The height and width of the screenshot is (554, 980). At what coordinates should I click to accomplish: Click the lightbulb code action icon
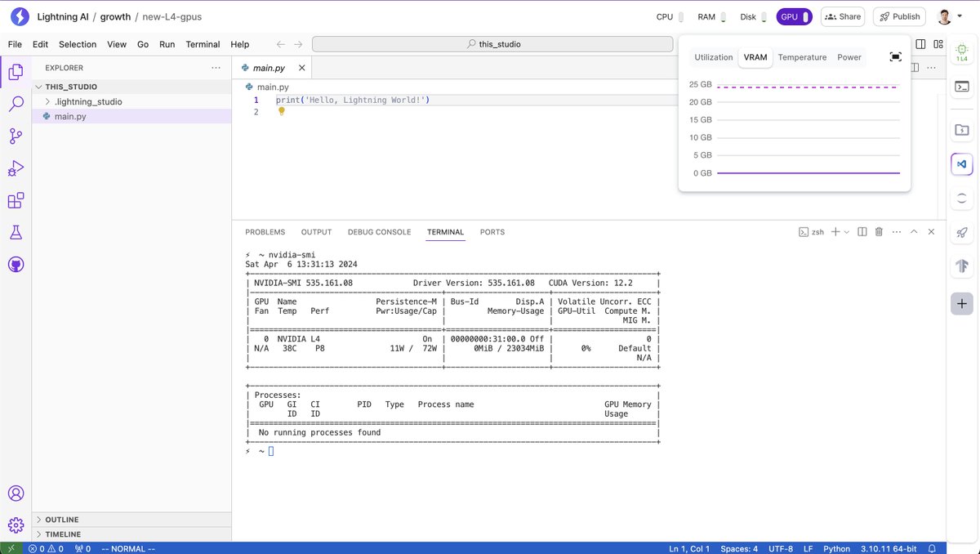pos(282,112)
